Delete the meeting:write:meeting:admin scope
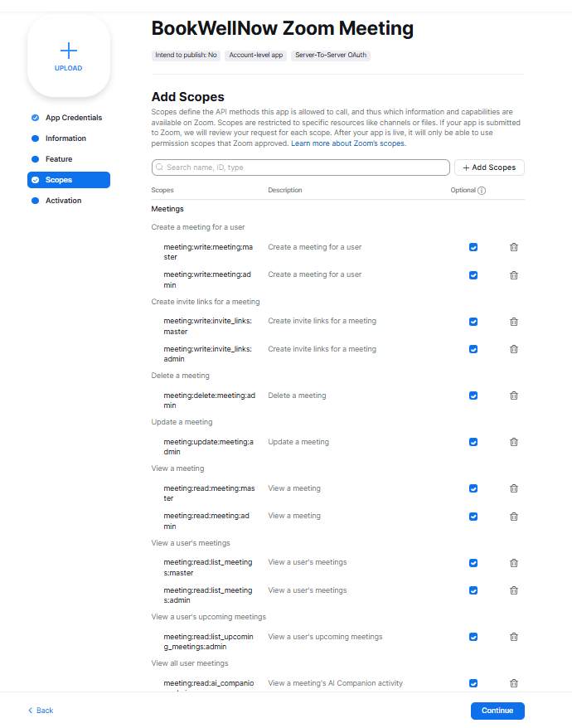572x728 pixels. point(513,275)
